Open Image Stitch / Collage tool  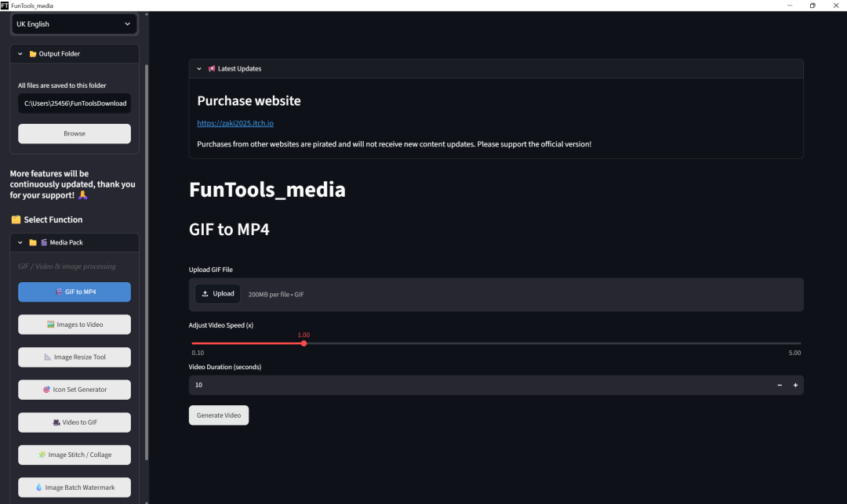point(75,455)
